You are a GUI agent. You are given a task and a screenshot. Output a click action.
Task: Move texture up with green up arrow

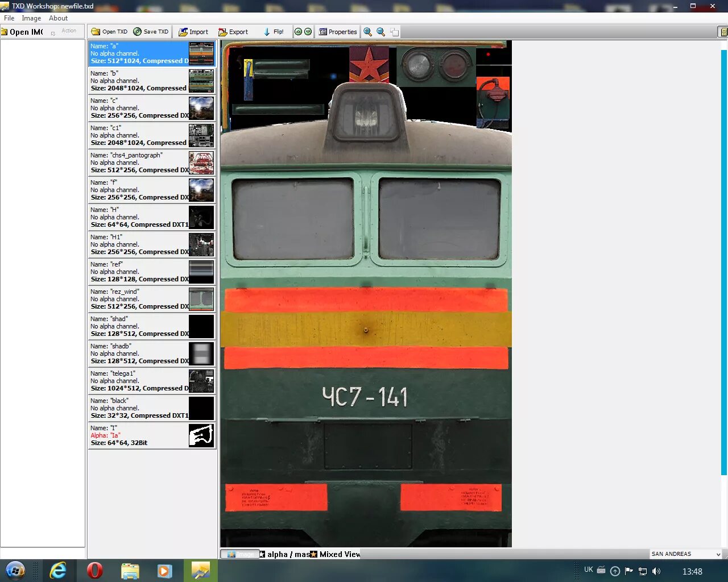298,32
